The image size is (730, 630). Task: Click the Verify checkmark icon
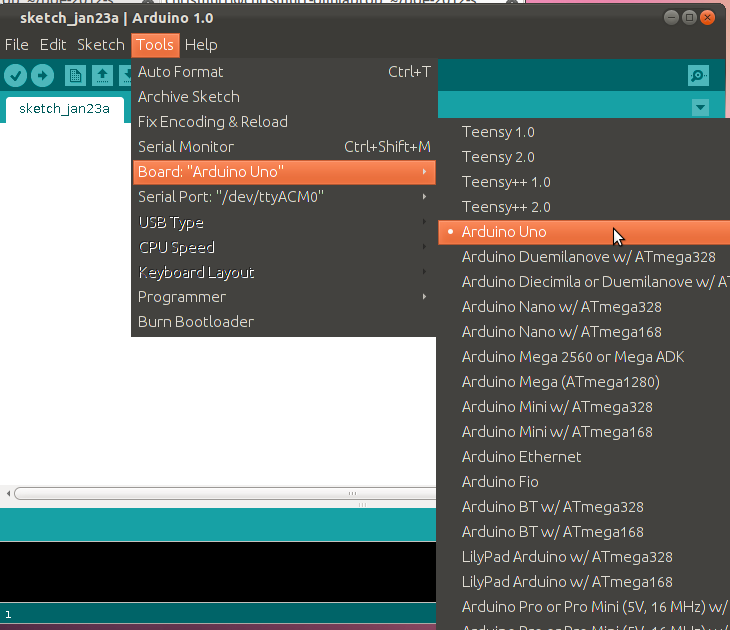coord(15,75)
